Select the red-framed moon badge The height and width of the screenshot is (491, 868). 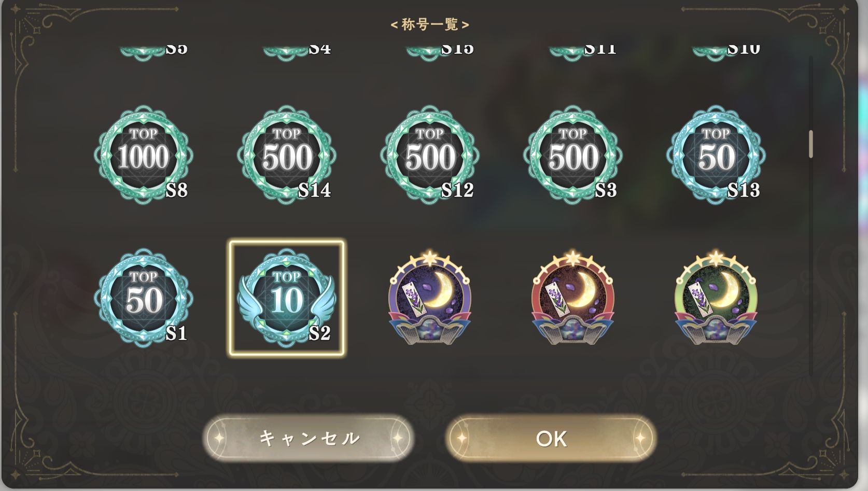(573, 298)
